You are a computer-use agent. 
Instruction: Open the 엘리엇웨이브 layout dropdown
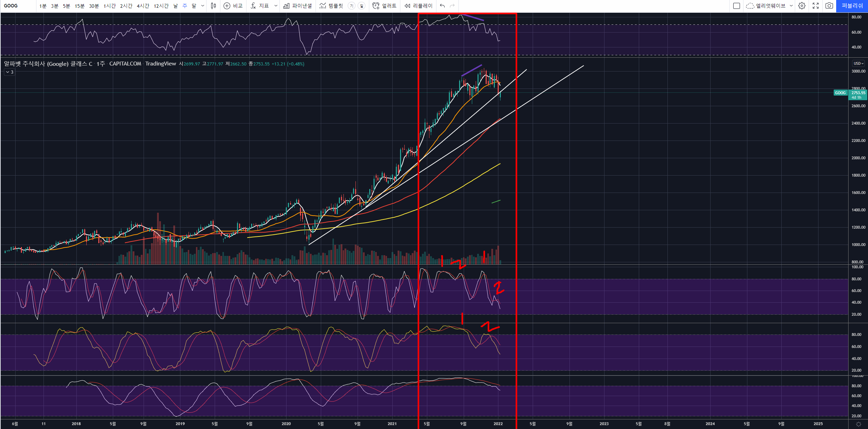click(x=791, y=6)
